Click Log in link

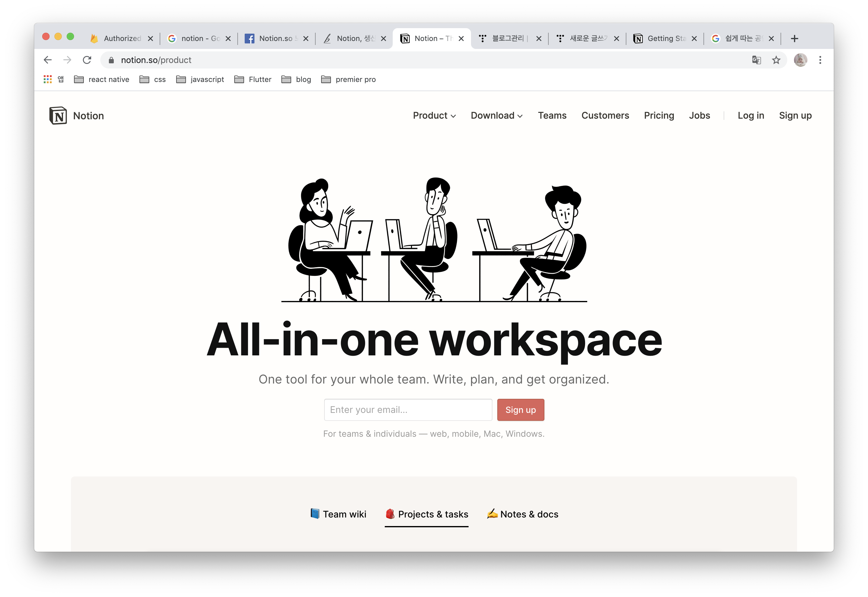click(751, 116)
